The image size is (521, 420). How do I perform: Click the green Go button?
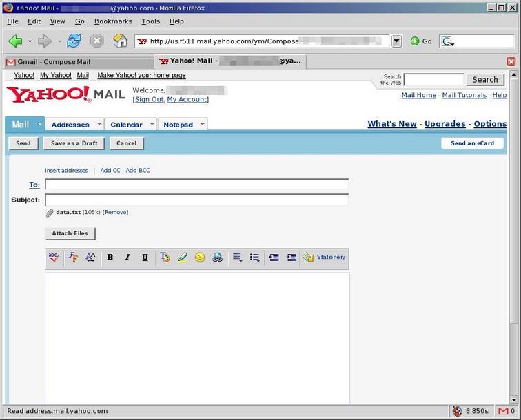[421, 41]
